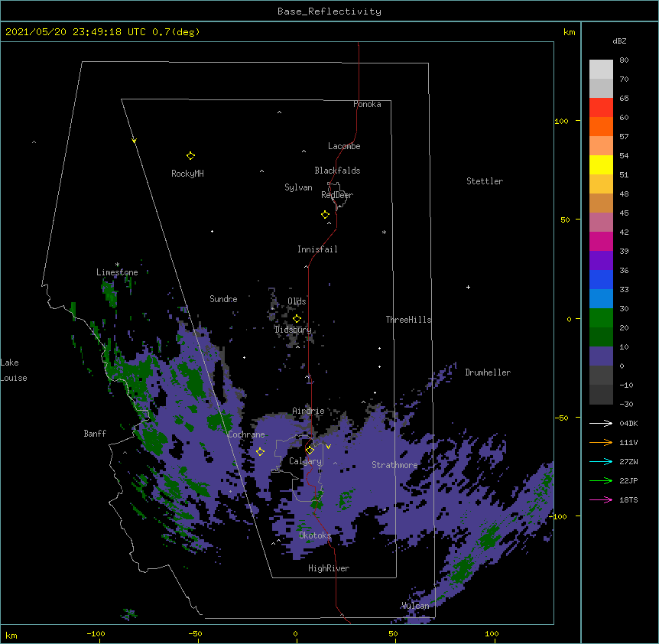The image size is (659, 644).
Task: Click the yellow marker near RockyMH
Action: coord(190,155)
